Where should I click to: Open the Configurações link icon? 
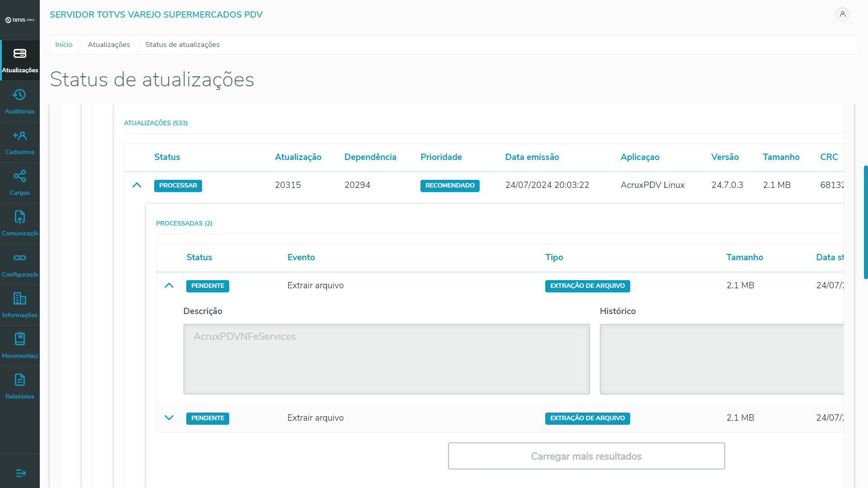[19, 258]
